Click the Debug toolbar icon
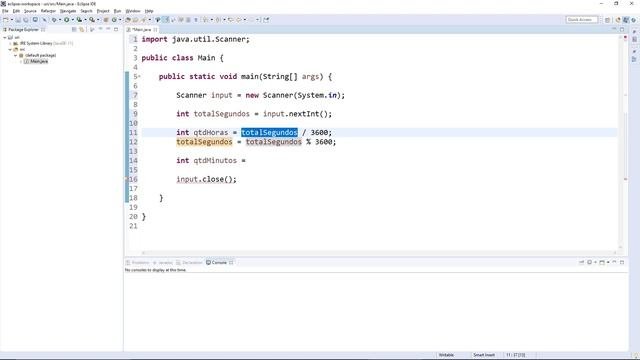This screenshot has height=360, width=640. click(54, 20)
